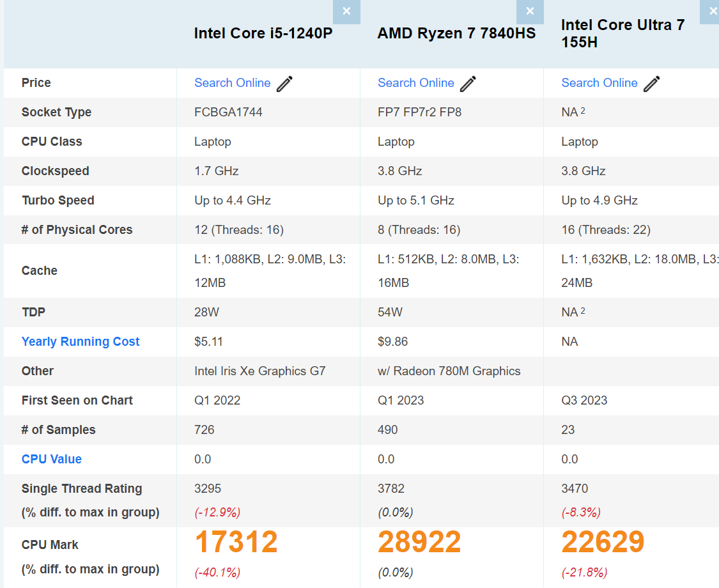Open Search Online link for Core Ultra 7 155H
Screen dimensions: 719x588
point(599,83)
